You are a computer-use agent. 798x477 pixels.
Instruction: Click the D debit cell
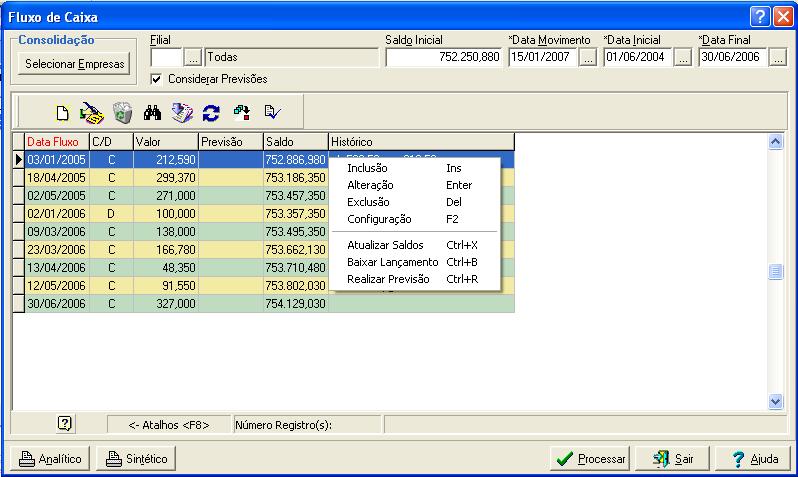click(x=111, y=213)
